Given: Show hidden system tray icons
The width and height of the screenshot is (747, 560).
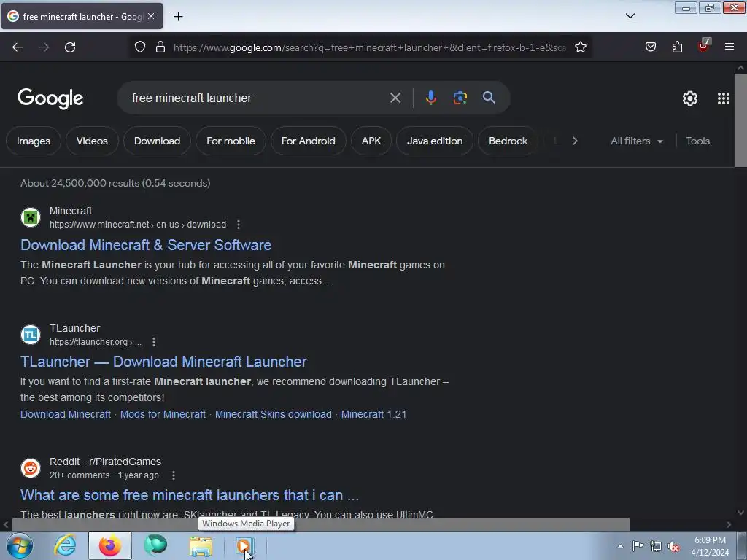Looking at the screenshot, I should click(x=620, y=546).
